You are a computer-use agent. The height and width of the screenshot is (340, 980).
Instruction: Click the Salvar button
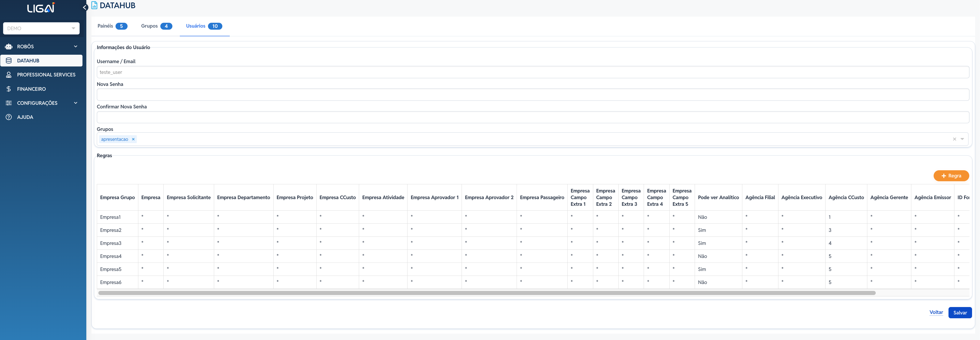(x=960, y=313)
